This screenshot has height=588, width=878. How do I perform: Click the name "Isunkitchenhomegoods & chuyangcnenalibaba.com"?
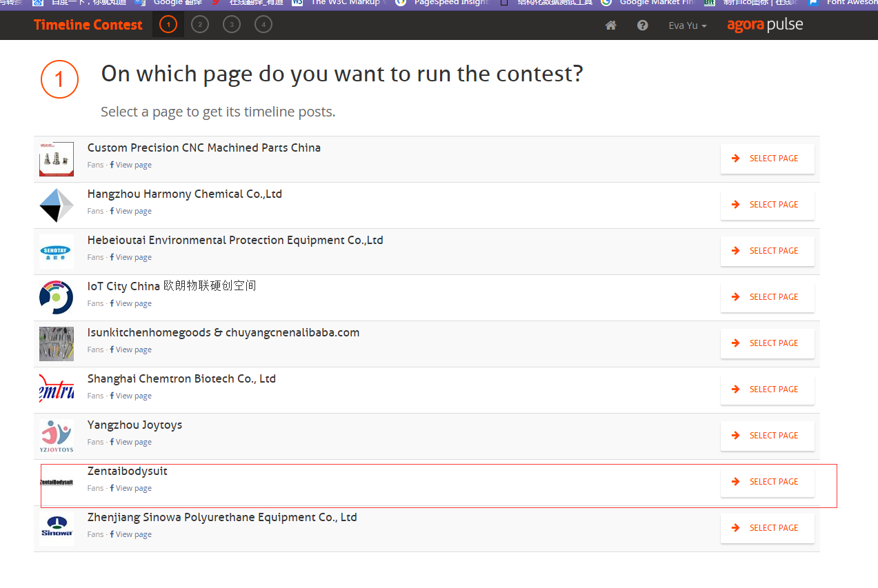(x=223, y=333)
